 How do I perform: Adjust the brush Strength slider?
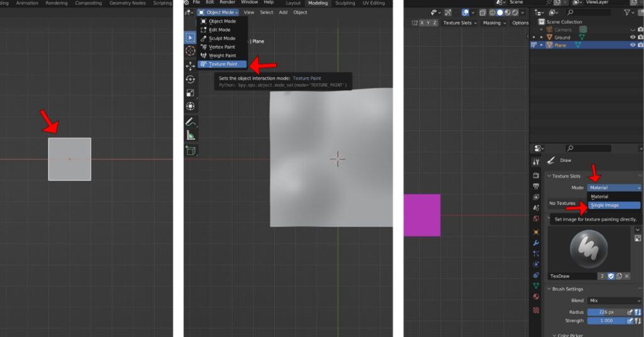click(x=606, y=321)
